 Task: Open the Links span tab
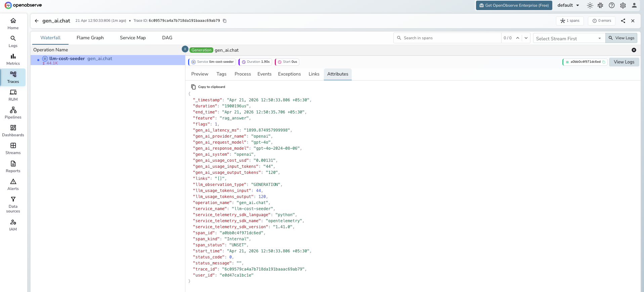point(314,74)
